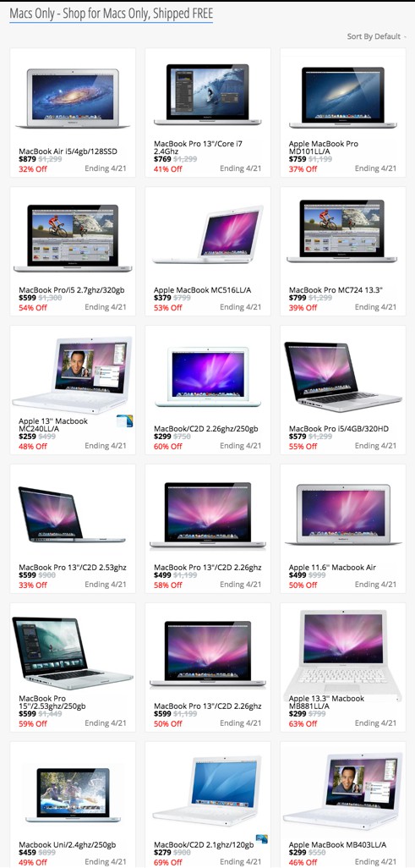Screen dimensions: 415x868
Task: View MacBook Pro i5/4GB/320HD laptop image
Action: coord(343,376)
